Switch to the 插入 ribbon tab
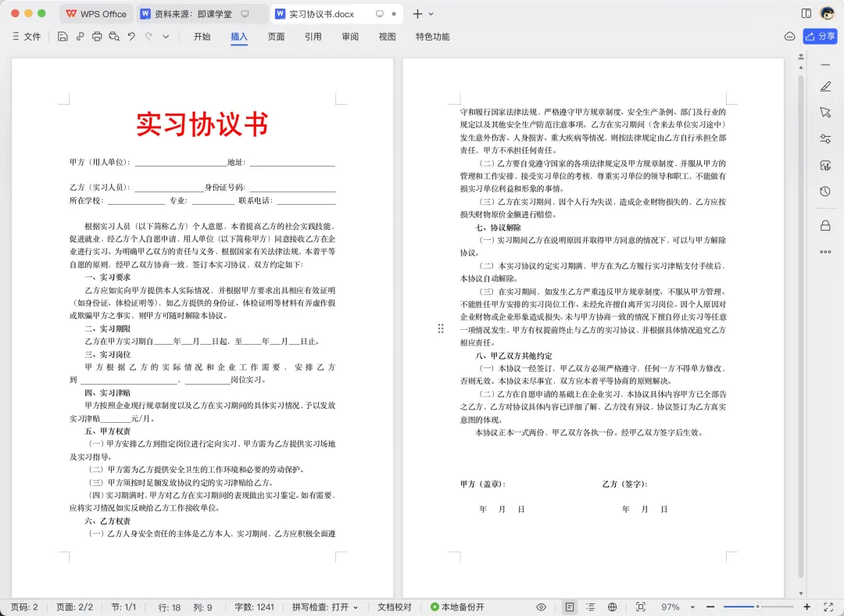The height and width of the screenshot is (616, 844). click(x=239, y=37)
